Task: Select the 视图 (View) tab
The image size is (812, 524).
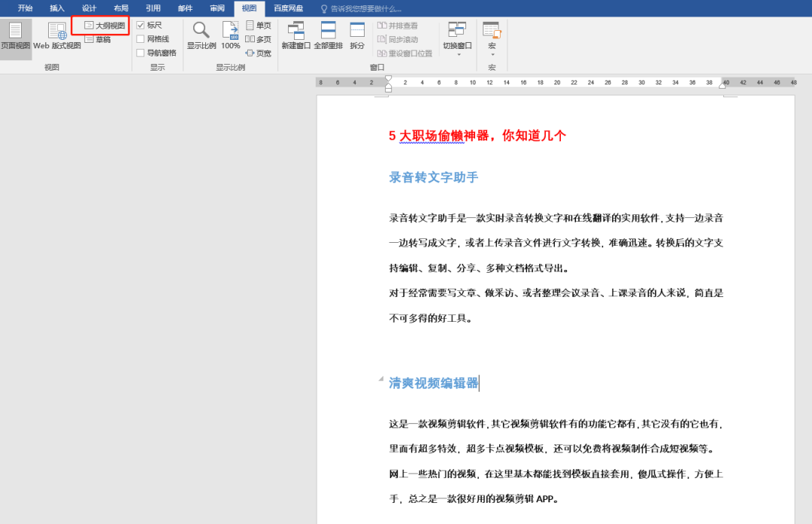Action: [249, 8]
